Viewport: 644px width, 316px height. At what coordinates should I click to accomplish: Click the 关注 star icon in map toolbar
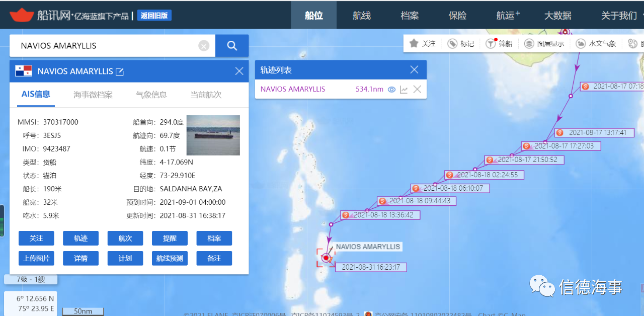coord(414,43)
